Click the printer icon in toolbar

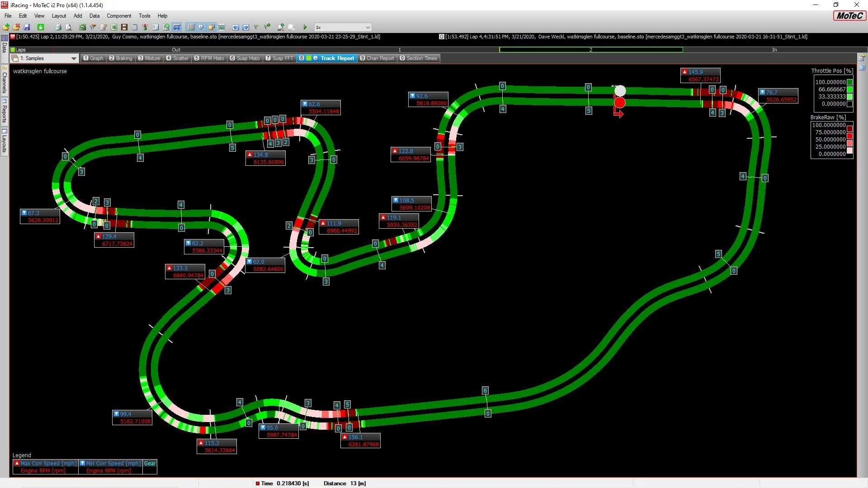coord(58,27)
